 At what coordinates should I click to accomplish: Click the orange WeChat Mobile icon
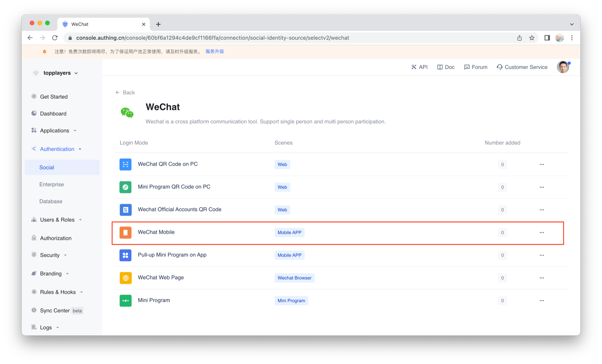125,232
